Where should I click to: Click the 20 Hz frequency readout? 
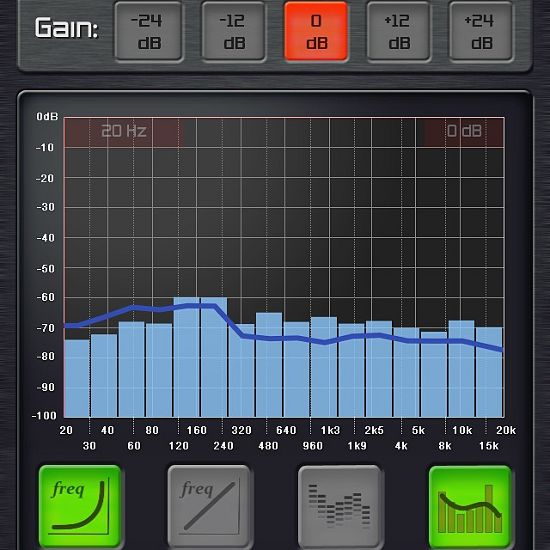[x=123, y=132]
